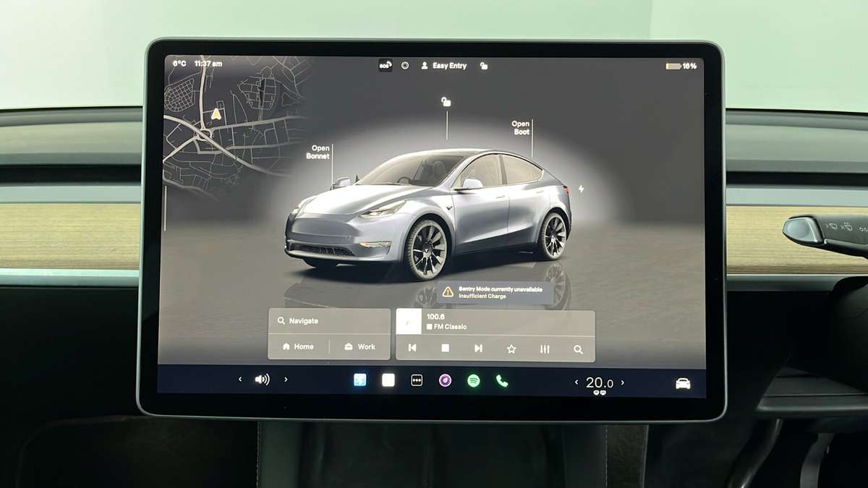
Task: Raise the cabin temperature
Action: coord(623,382)
